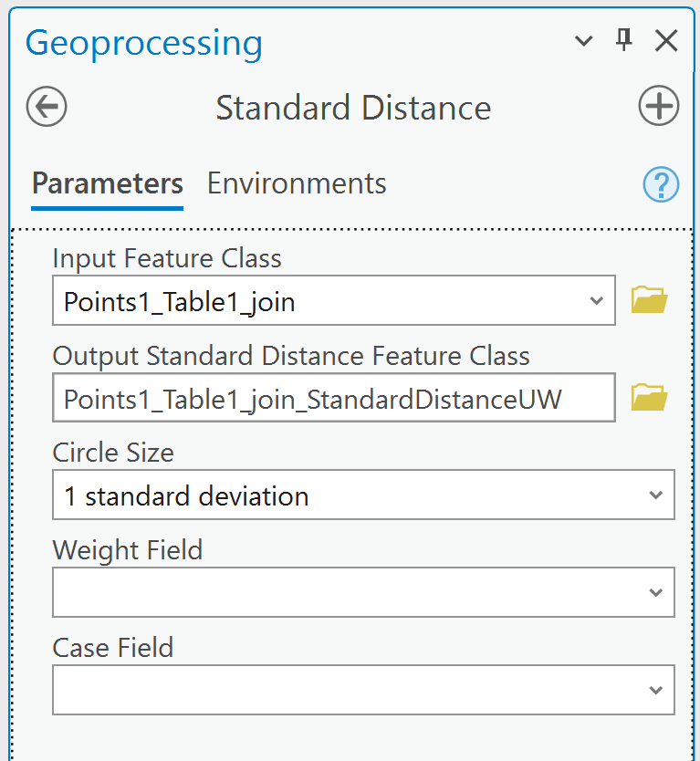Browse for output feature class folder
Screen dimensions: 700x761
649,398
